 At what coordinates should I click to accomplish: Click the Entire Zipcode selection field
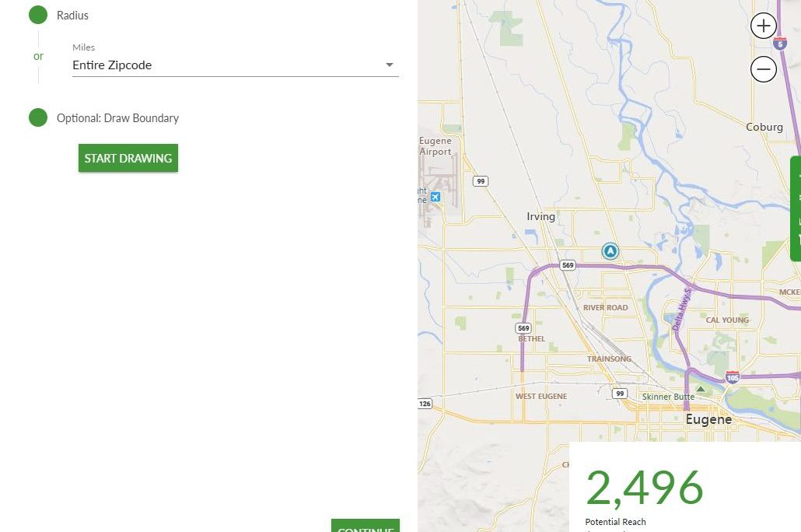(x=236, y=65)
